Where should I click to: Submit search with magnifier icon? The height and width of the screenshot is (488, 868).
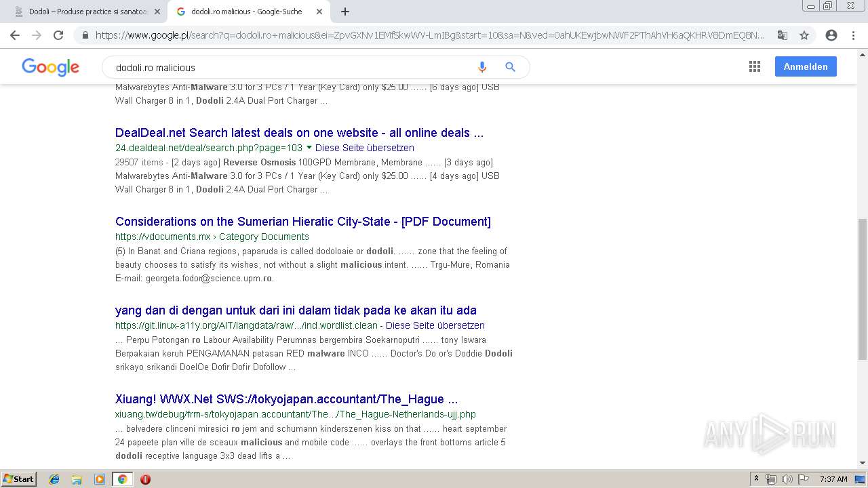(511, 67)
